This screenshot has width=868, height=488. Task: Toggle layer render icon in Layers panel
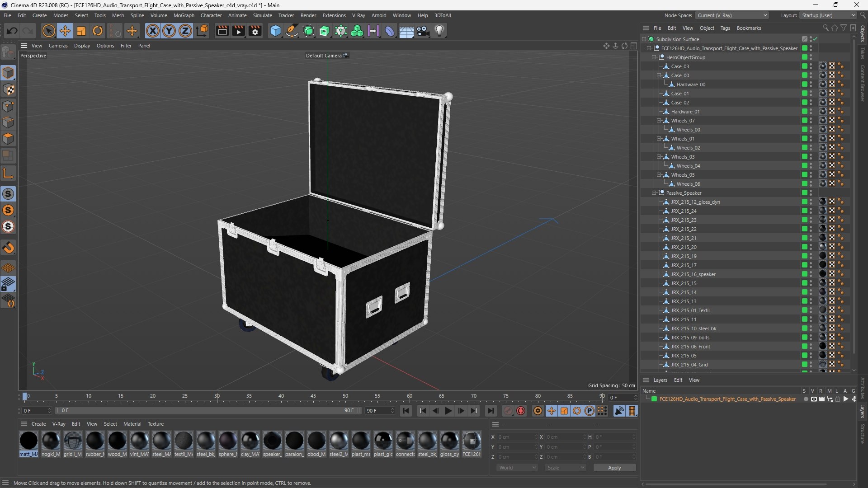[x=822, y=399]
